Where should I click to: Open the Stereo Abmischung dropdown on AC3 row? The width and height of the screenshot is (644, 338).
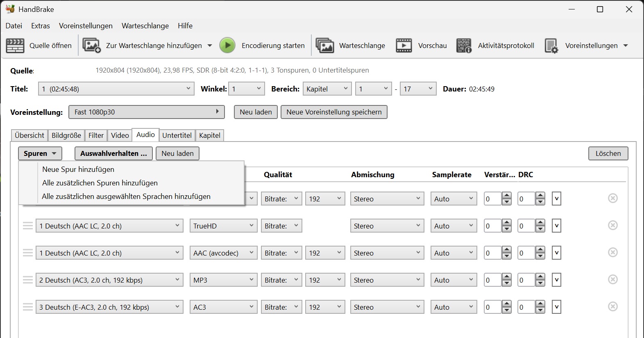click(387, 307)
